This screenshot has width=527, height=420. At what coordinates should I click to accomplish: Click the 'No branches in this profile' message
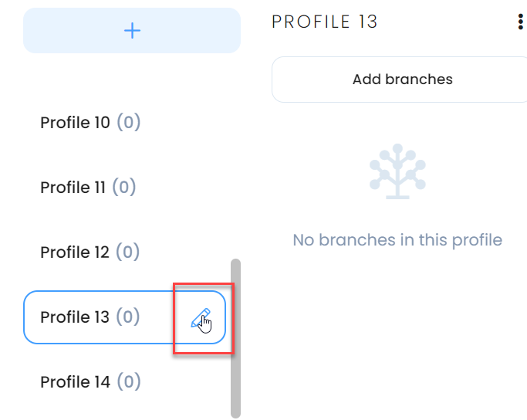(x=397, y=240)
